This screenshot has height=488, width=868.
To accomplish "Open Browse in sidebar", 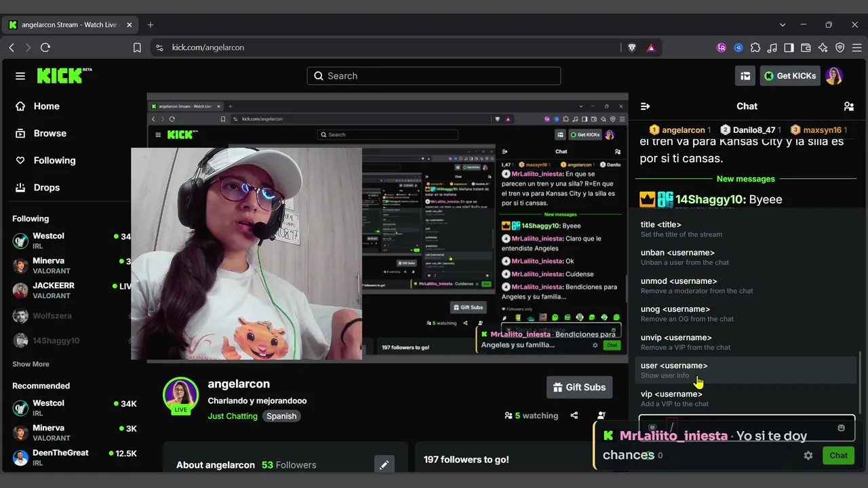I will pos(41,134).
